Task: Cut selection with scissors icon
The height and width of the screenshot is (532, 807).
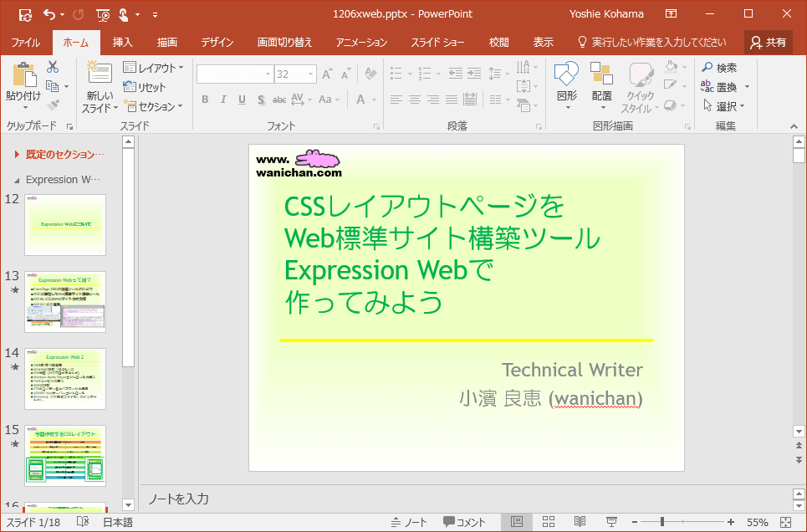Action: pos(53,67)
